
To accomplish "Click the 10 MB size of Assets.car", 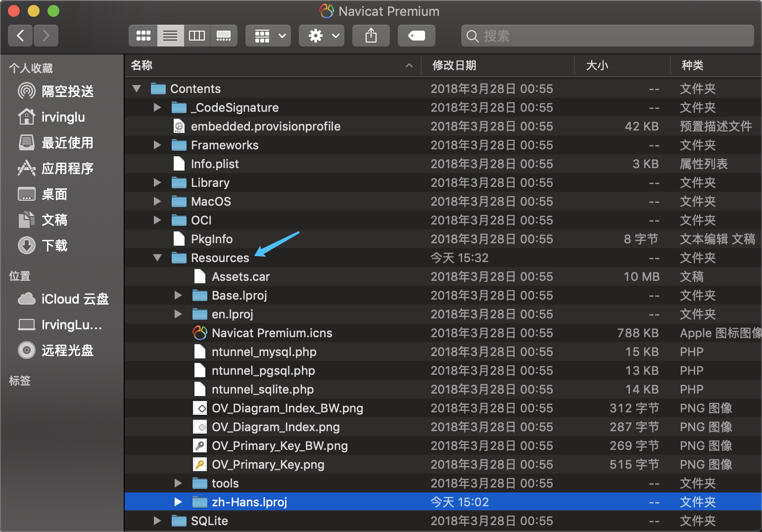I will pos(641,277).
